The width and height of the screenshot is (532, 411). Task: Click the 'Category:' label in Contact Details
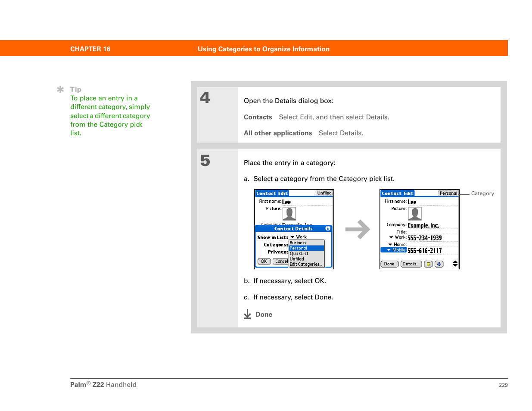click(x=276, y=245)
